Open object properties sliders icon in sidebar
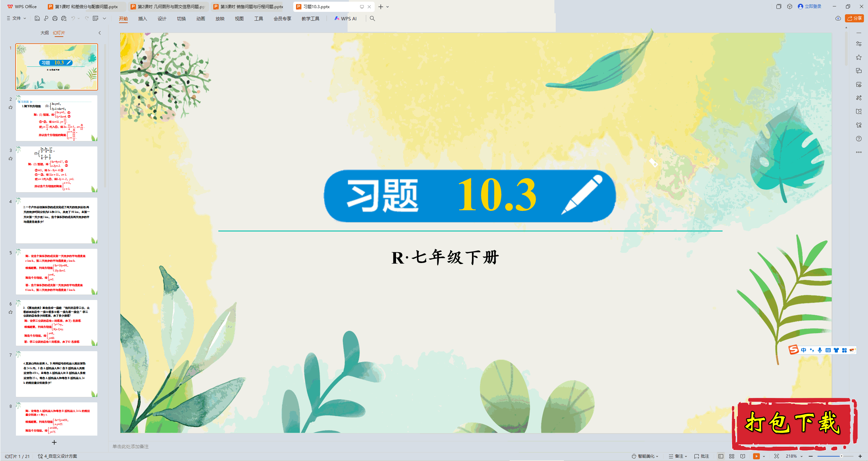This screenshot has width=868, height=461. [859, 44]
